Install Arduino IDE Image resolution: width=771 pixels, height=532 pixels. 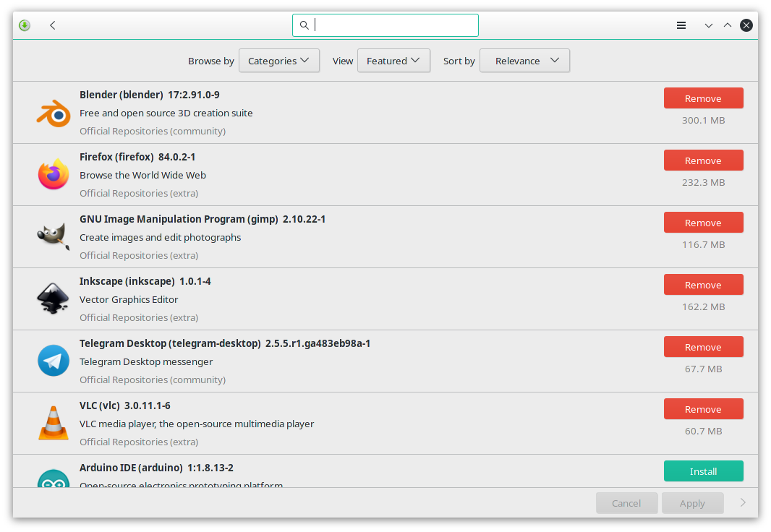[x=703, y=471]
